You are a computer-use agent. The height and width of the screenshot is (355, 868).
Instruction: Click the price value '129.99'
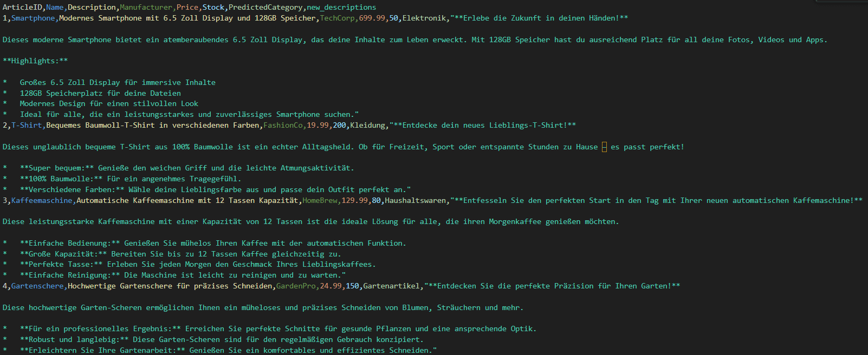(354, 200)
